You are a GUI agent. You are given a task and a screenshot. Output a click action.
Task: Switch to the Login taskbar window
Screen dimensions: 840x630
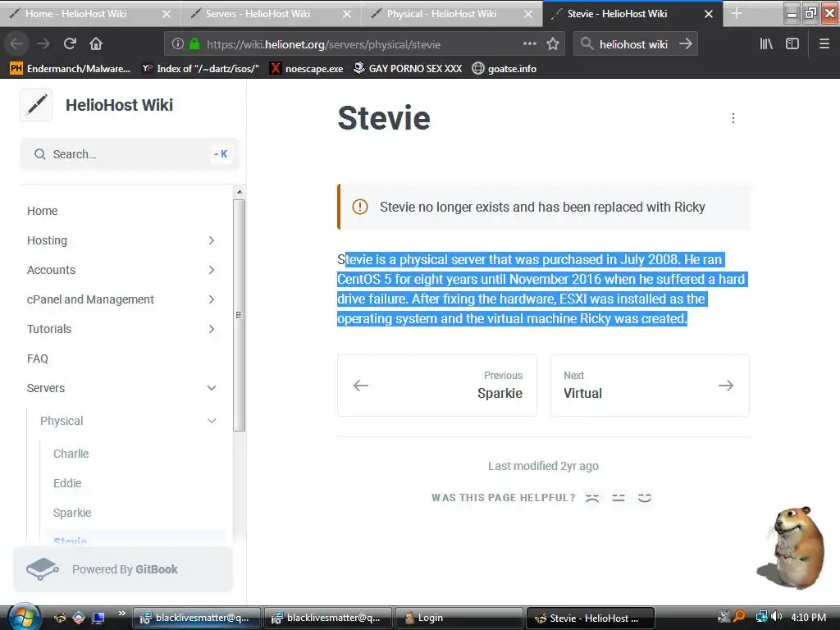pyautogui.click(x=459, y=618)
